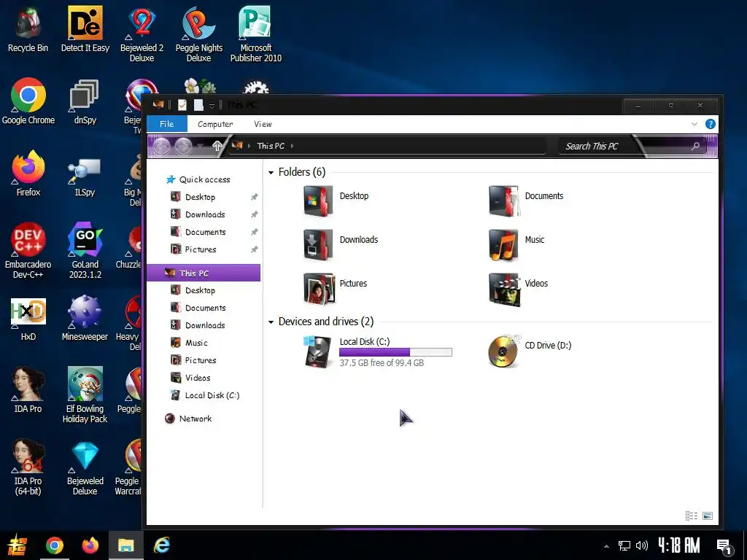Open the notification center icon
Viewport: 747px width, 560px height.
(x=724, y=547)
